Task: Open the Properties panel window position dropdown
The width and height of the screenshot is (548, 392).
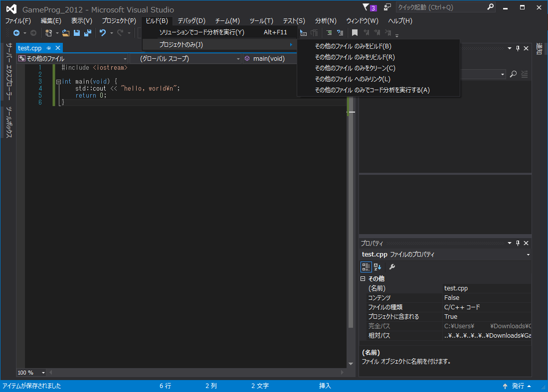Action: point(510,243)
